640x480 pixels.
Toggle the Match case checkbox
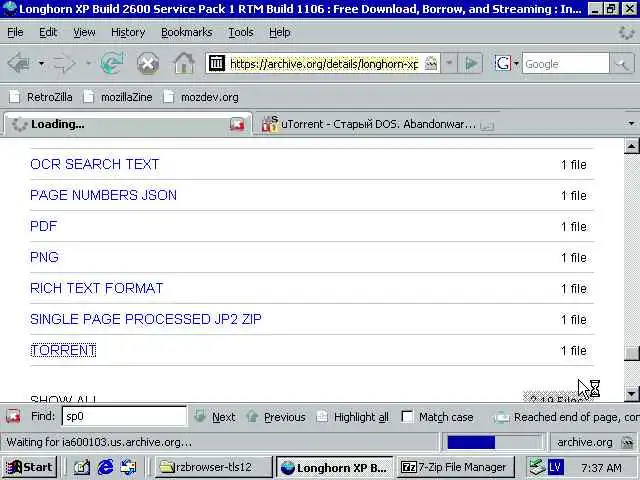coord(407,417)
